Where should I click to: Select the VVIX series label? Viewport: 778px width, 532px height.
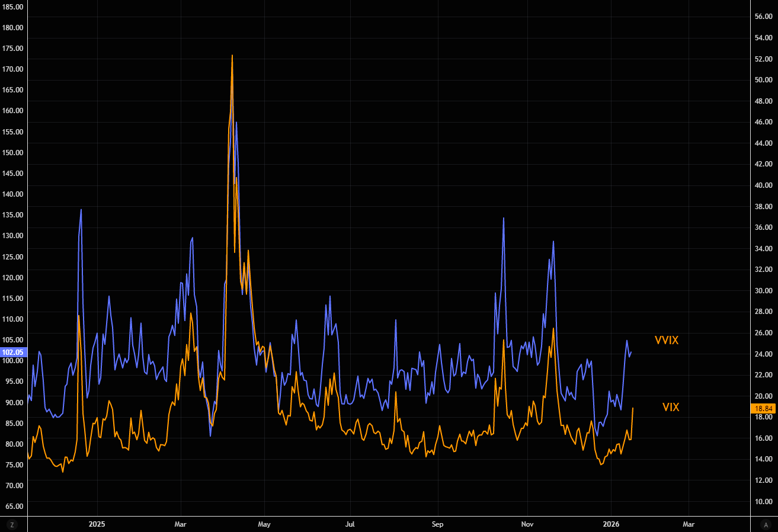click(x=666, y=340)
